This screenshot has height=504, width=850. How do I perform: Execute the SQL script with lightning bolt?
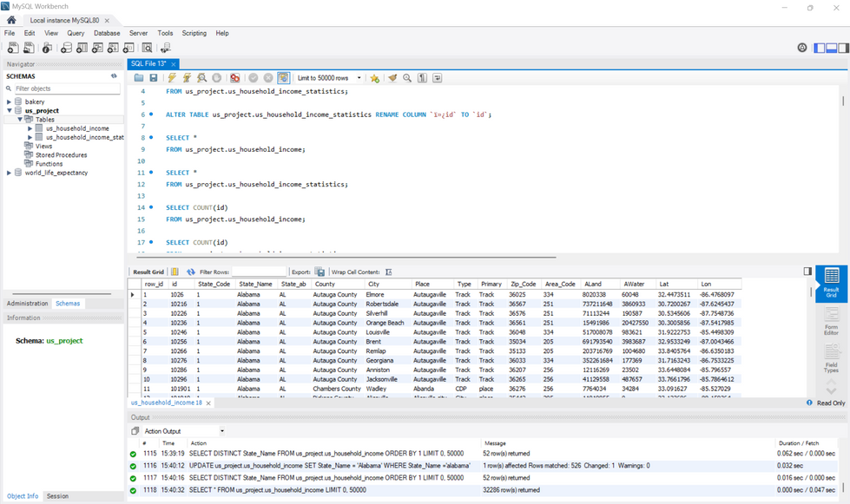[171, 78]
